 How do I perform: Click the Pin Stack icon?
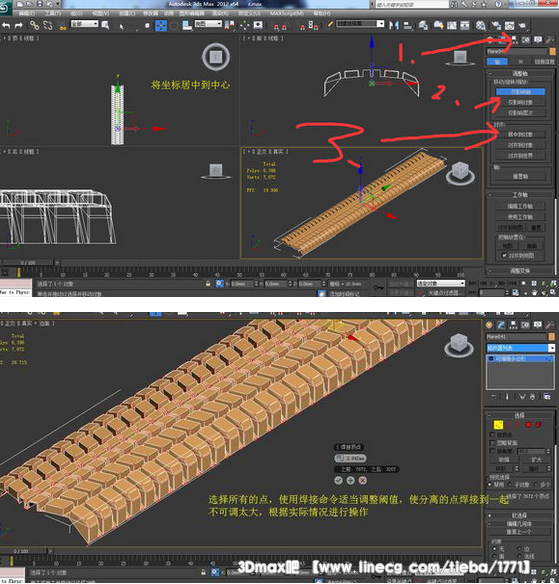pyautogui.click(x=493, y=397)
